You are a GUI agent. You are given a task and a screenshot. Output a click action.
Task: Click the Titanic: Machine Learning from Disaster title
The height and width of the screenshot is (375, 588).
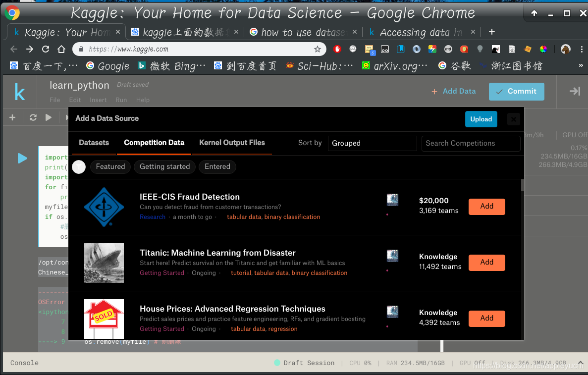[x=217, y=253]
